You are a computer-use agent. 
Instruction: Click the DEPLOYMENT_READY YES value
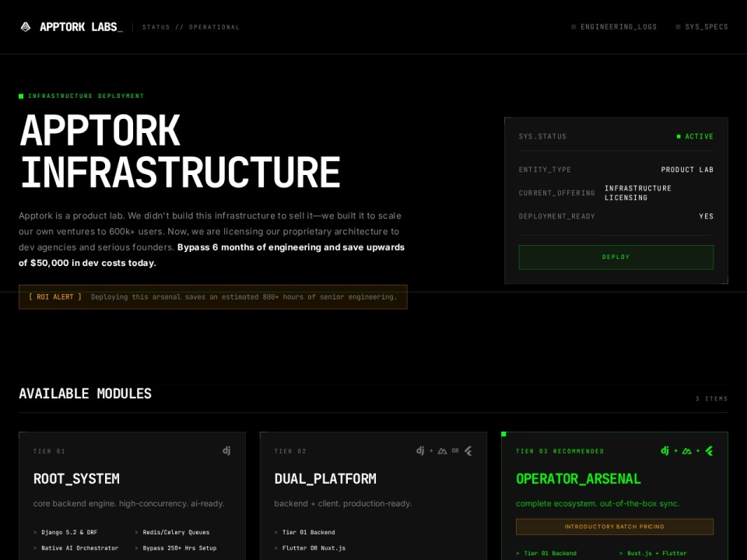[x=706, y=216]
